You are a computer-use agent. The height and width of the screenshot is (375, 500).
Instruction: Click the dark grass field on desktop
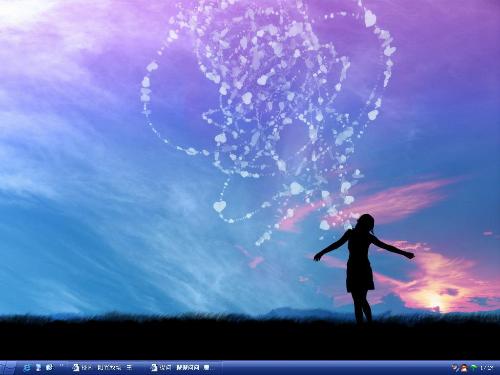click(x=250, y=337)
